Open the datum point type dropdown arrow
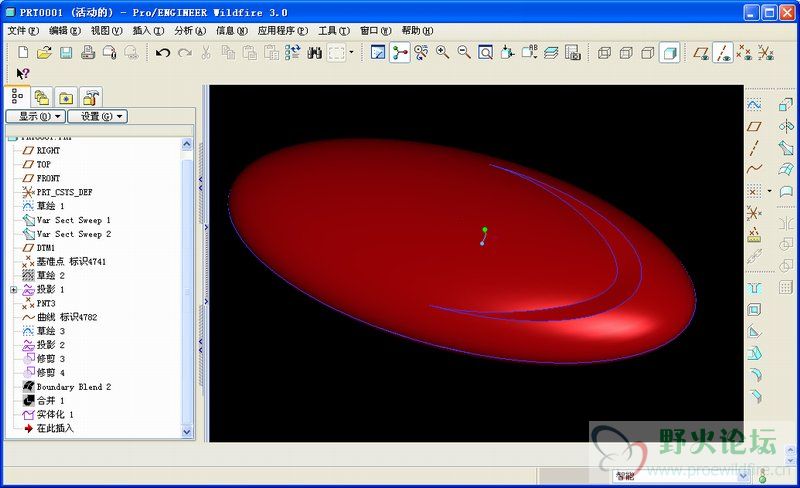Screen dimensions: 800x488 769,191
